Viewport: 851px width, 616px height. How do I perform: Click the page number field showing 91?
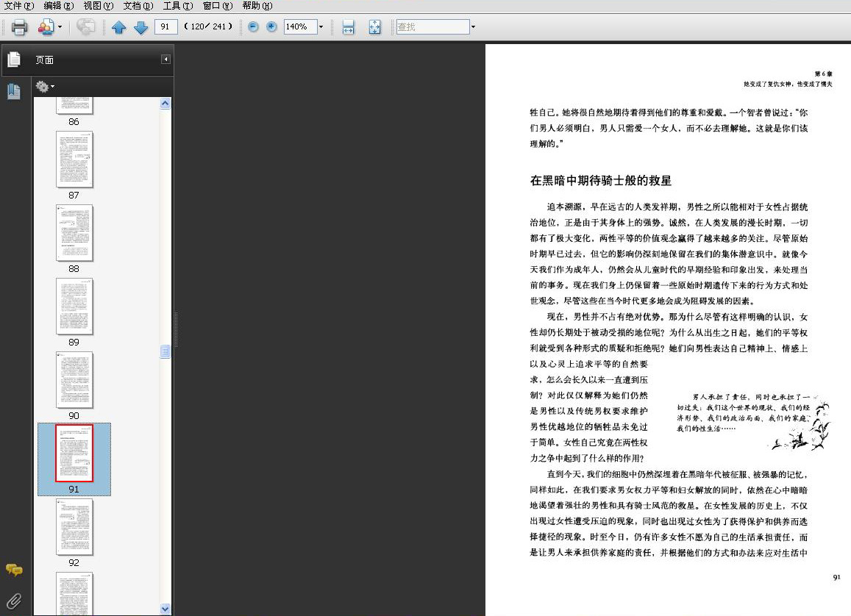[165, 26]
